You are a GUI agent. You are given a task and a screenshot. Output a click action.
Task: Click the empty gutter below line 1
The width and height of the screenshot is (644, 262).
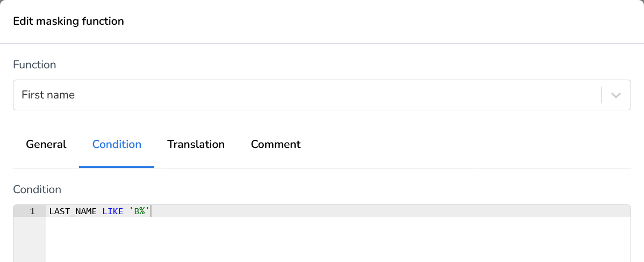pyautogui.click(x=30, y=239)
